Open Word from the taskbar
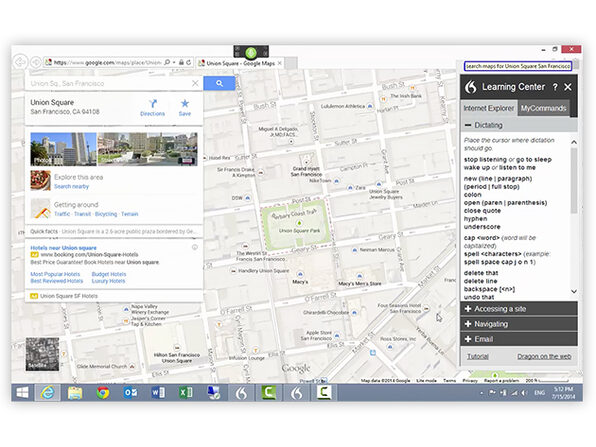 tap(158, 393)
